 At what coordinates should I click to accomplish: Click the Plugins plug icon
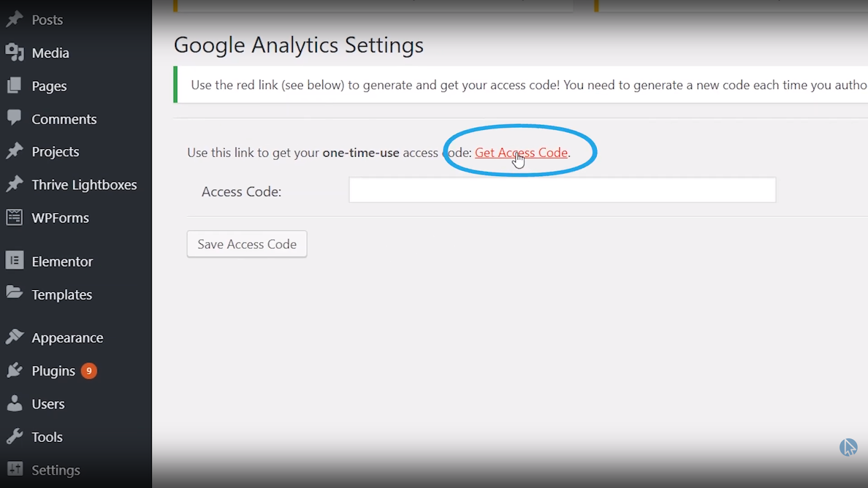coord(15,370)
